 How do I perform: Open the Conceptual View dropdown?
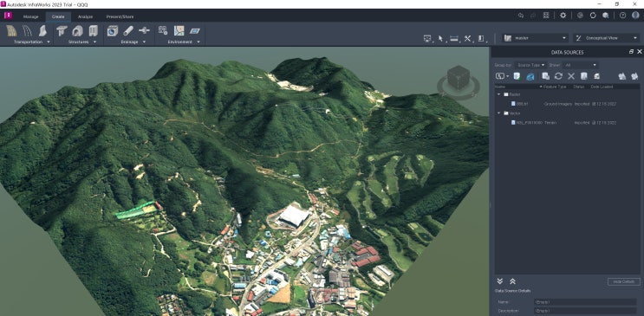coord(606,38)
